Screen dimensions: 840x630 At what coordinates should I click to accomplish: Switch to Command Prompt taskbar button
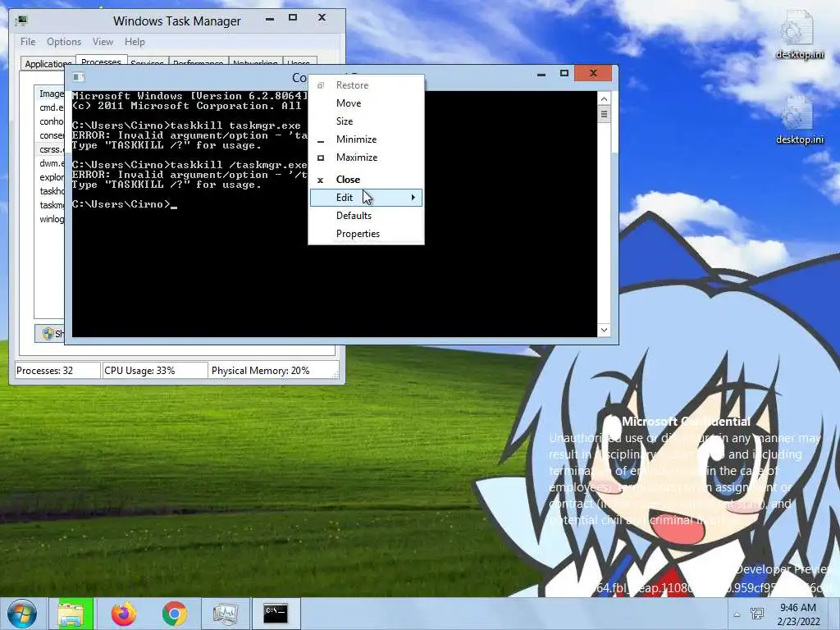click(x=276, y=614)
